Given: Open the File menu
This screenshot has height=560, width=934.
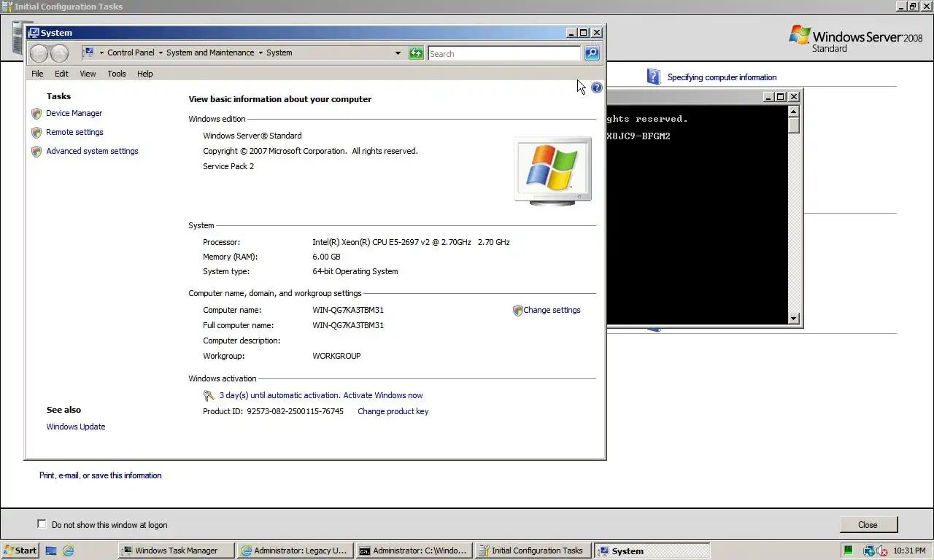Looking at the screenshot, I should tap(37, 74).
